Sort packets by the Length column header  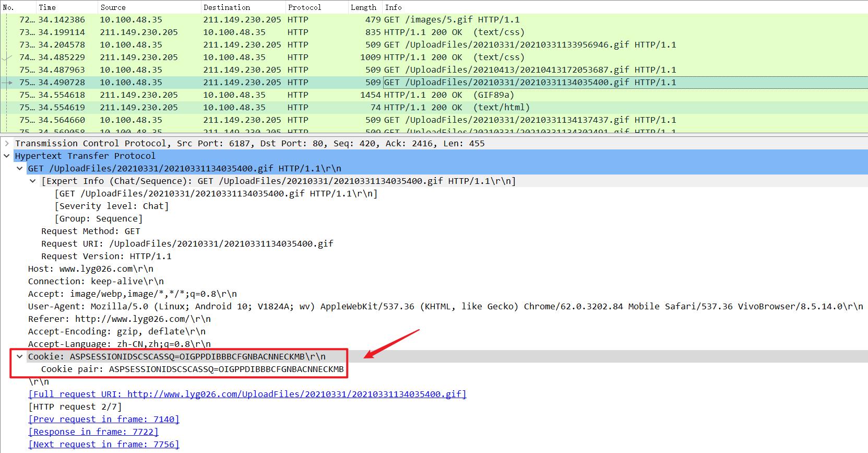(365, 7)
